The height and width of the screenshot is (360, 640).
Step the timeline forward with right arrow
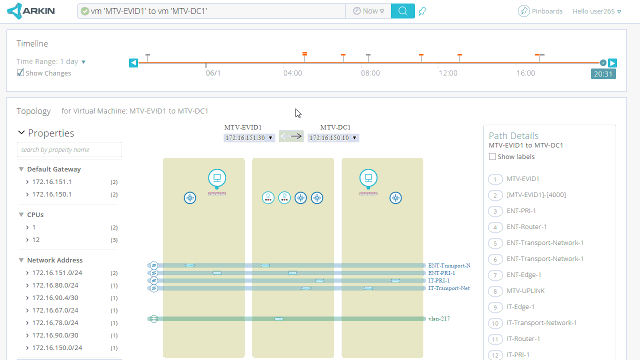tap(612, 63)
